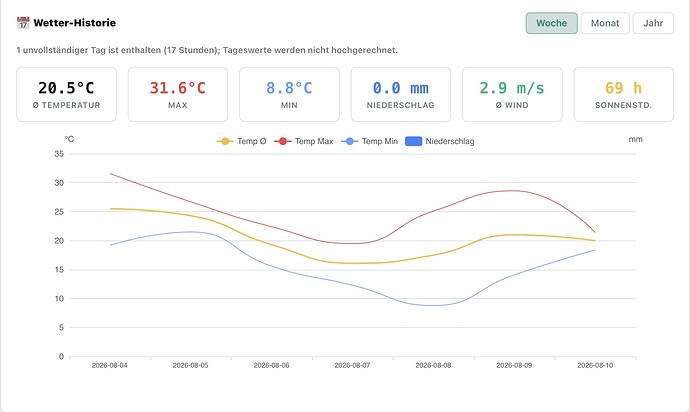Click the calendar icon beside Wetter-Historie
This screenshot has height=412, width=690.
23,22
